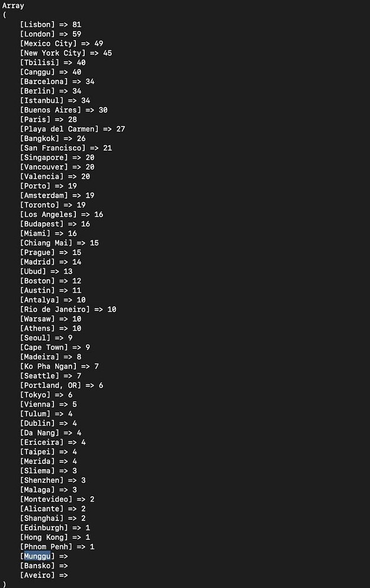Screen dimensions: 370x588
Task: Click the closing parenthesis at bottom
Action: click(x=4, y=584)
